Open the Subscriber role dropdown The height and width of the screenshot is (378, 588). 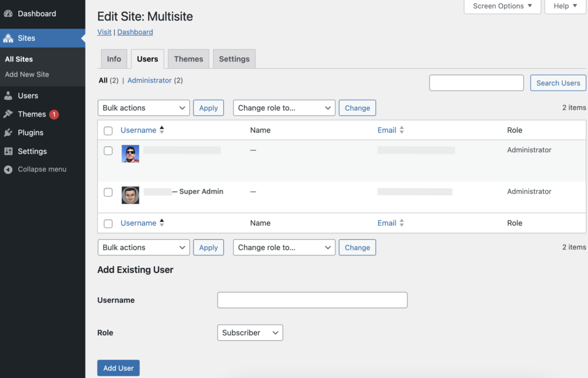250,333
